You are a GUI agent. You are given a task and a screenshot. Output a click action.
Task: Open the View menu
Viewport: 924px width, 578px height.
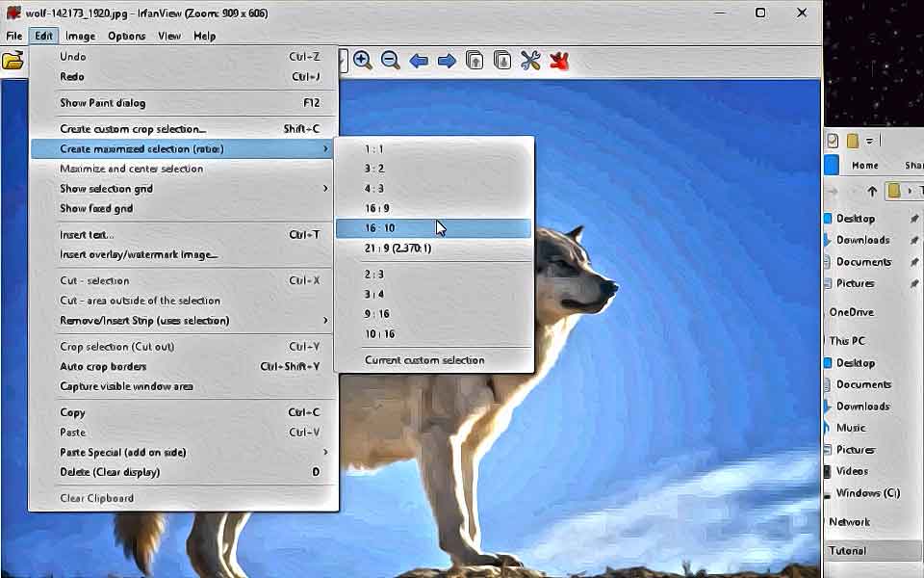pyautogui.click(x=169, y=36)
